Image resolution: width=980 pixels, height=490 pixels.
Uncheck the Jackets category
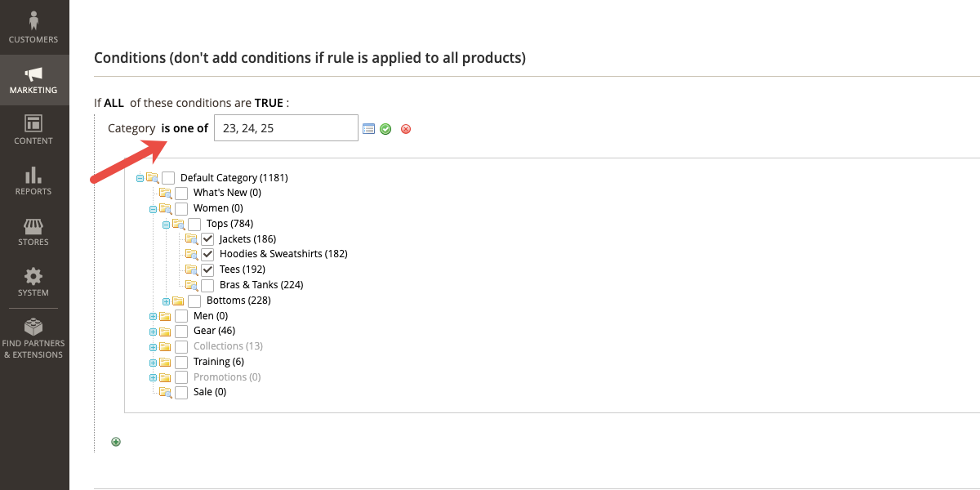(207, 238)
